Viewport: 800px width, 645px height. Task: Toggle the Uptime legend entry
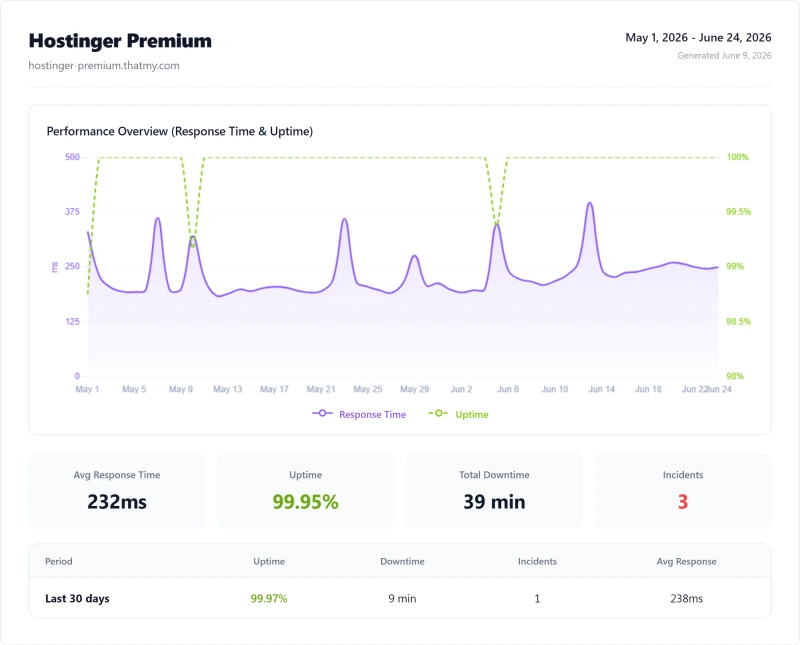(x=458, y=414)
